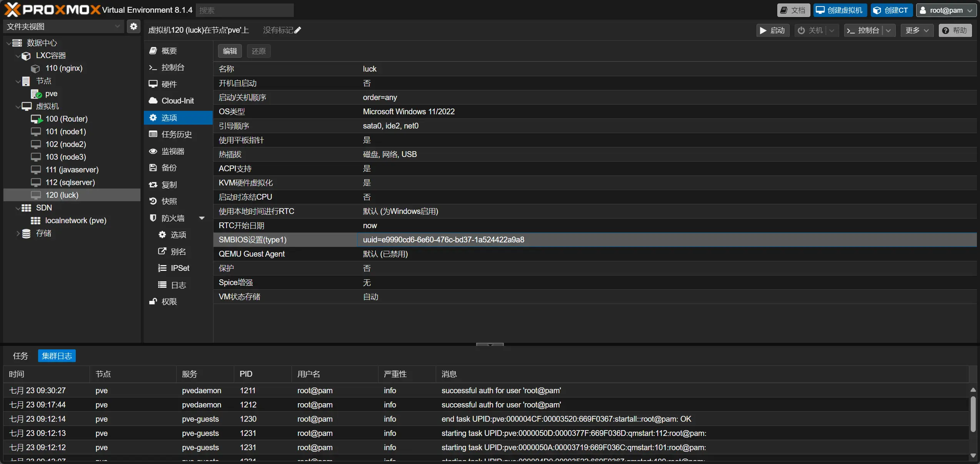Viewport: 980px width, 464px height.
Task: Click the 搜索 search input field
Action: (x=245, y=10)
